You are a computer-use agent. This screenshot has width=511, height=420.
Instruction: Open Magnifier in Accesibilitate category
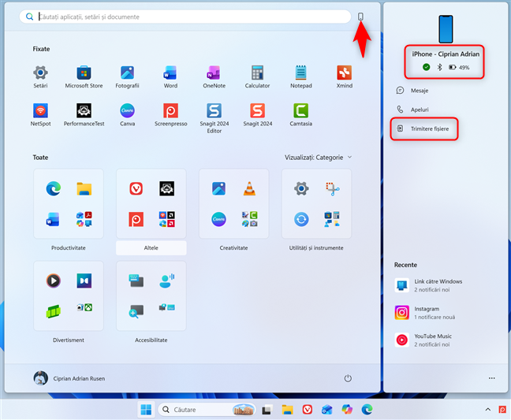point(136,311)
